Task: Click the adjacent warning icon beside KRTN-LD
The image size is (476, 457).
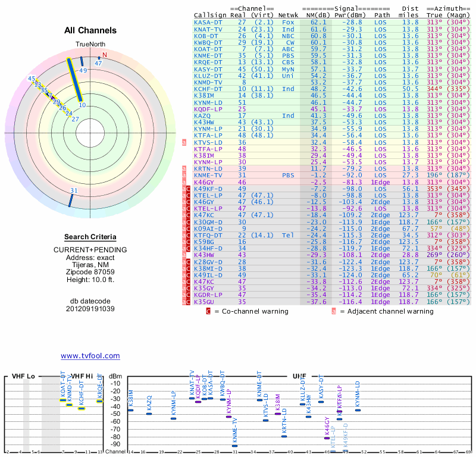Action: click(184, 169)
